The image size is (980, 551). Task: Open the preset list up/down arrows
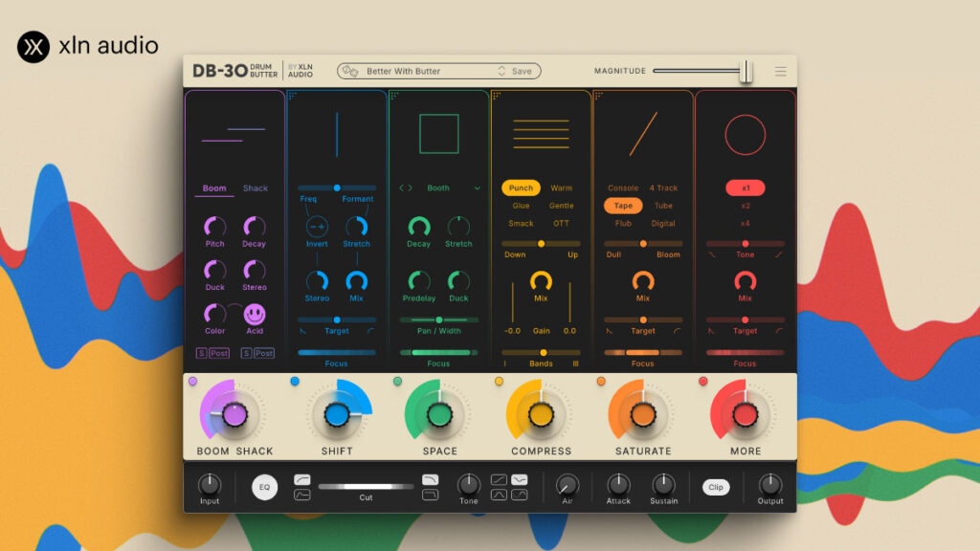(x=501, y=71)
